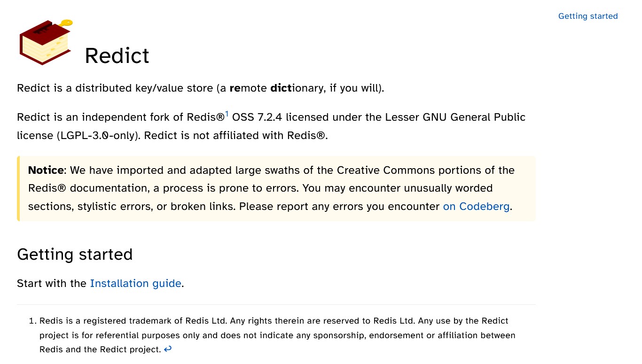Click the bold 're' in remote

(235, 88)
